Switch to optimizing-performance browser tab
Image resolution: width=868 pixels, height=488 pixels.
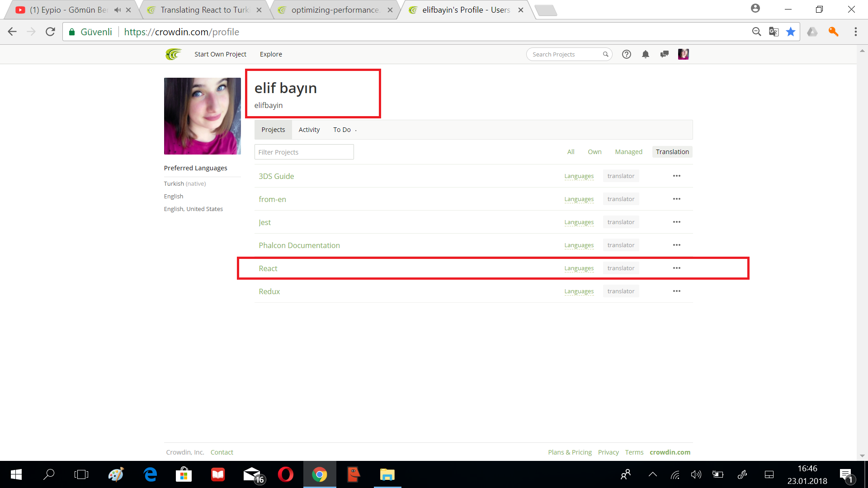[x=335, y=10]
